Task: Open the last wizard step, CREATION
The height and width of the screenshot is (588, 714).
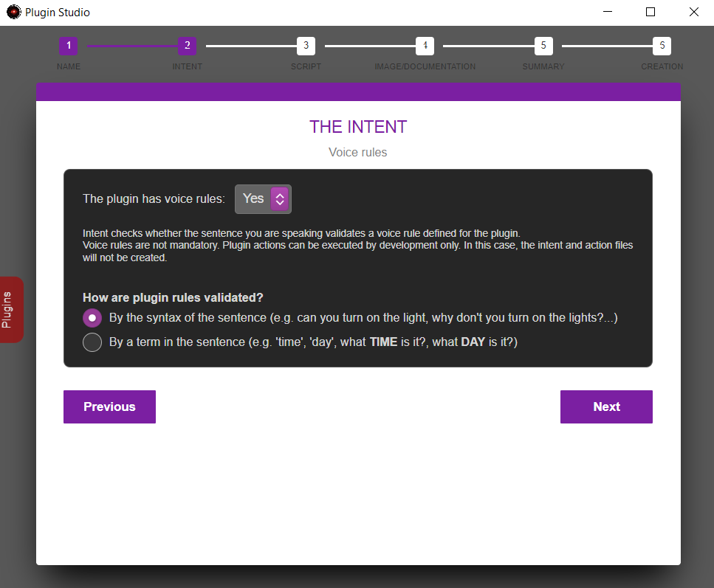Action: pyautogui.click(x=662, y=46)
